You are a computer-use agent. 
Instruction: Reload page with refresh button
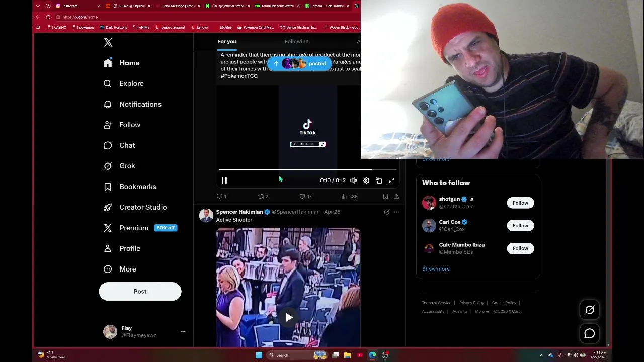[48, 17]
